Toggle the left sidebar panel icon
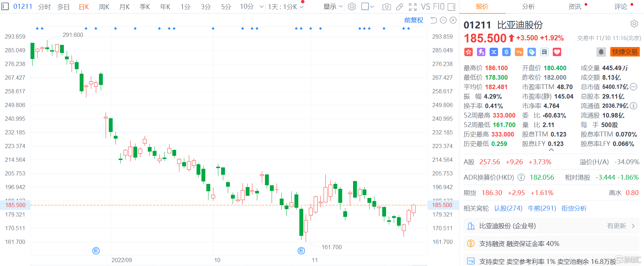Viewport: 644px width, 266px height. click(x=5, y=6)
